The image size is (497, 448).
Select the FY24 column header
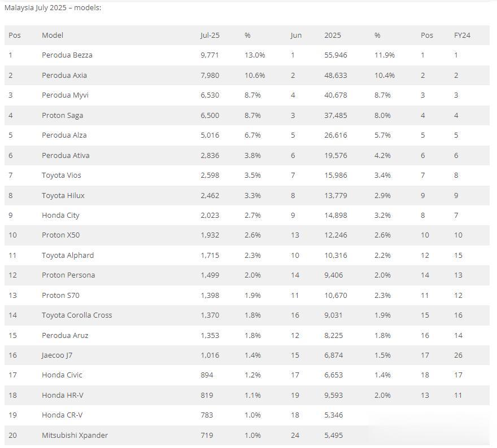[x=462, y=35]
